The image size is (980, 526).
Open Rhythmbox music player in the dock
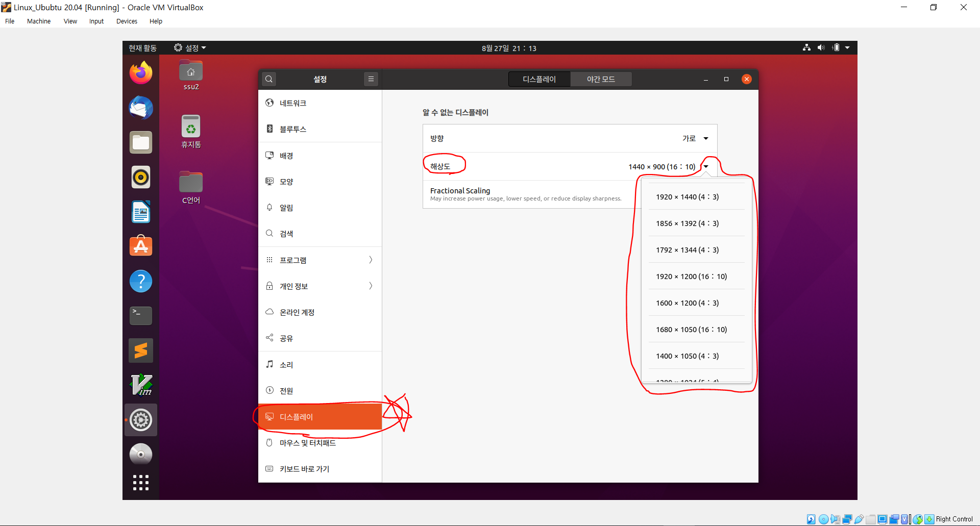tap(141, 177)
